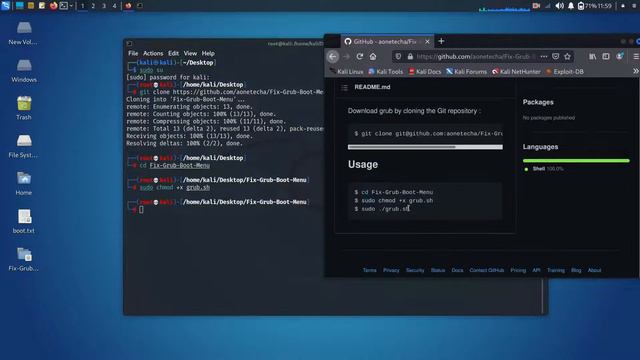Click the site security padlock icon
This screenshot has height=360, width=640.
click(x=410, y=57)
